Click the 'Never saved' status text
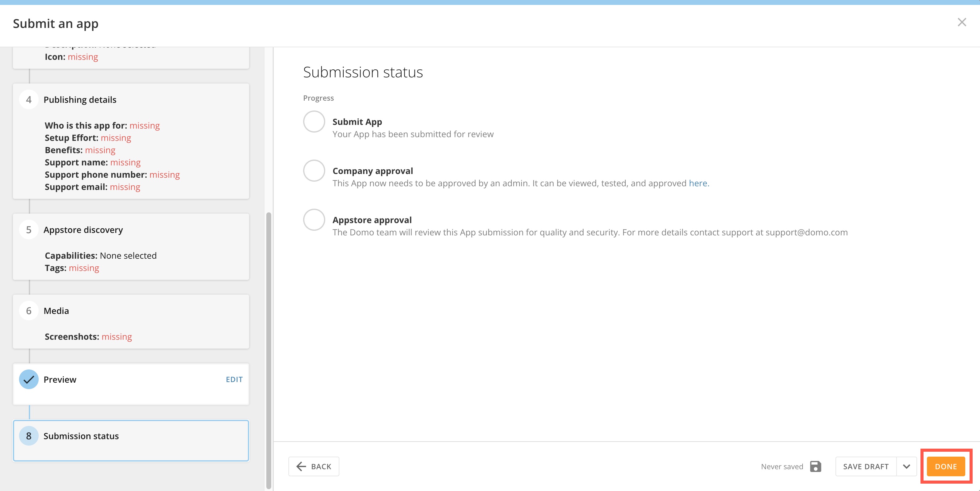 pos(782,467)
